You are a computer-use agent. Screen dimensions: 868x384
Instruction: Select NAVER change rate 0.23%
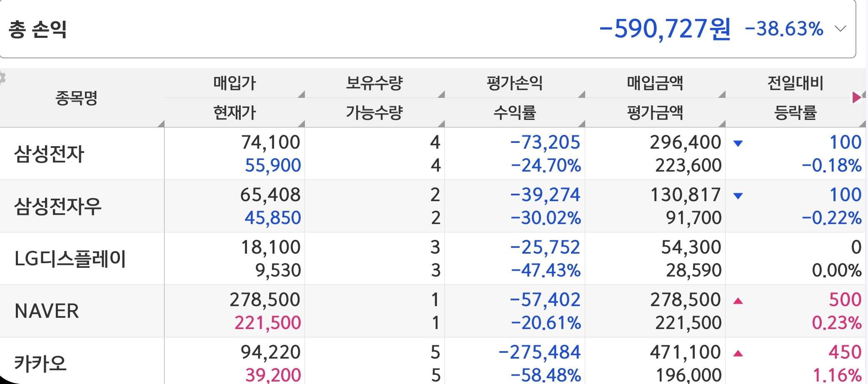click(837, 323)
